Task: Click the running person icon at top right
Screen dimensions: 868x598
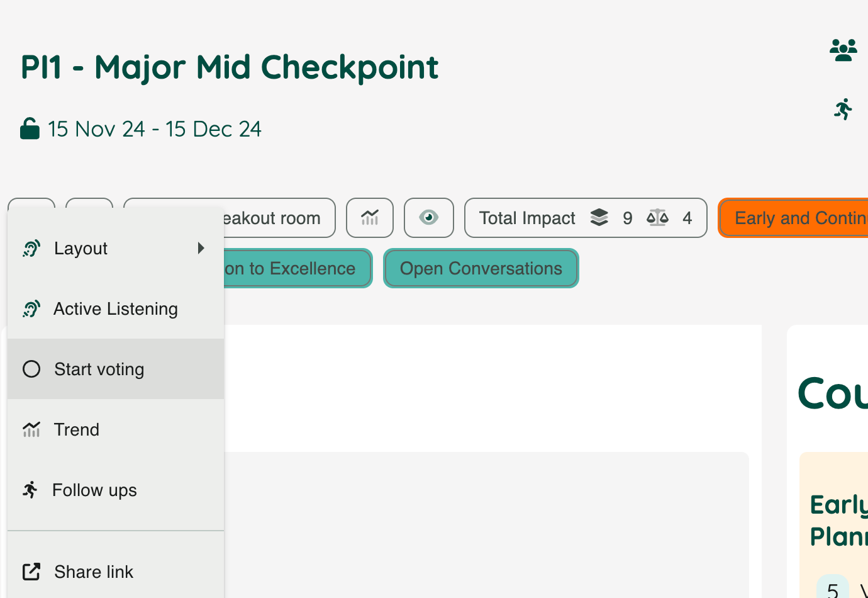Action: [x=843, y=109]
